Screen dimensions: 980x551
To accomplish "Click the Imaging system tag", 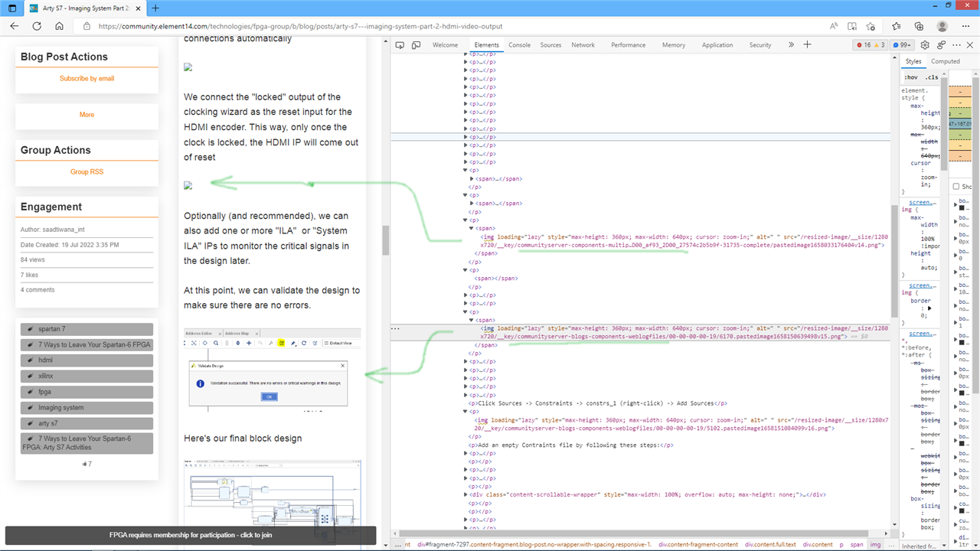I will point(87,407).
